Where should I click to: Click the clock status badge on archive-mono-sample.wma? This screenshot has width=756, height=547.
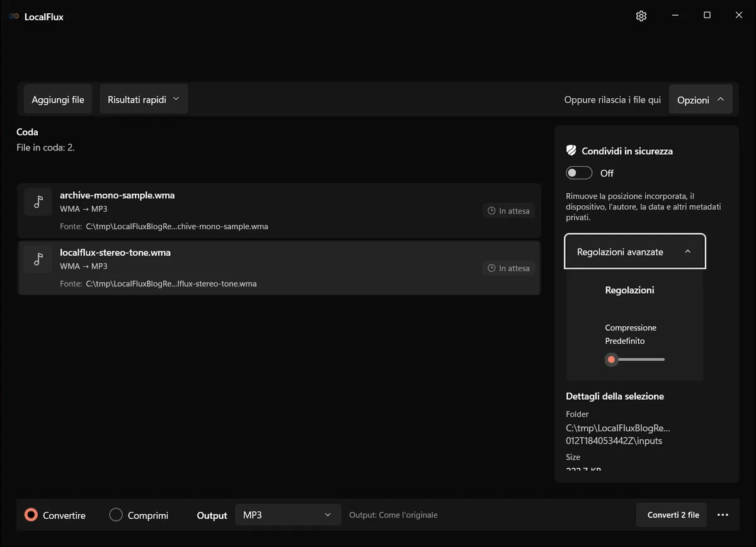pos(509,211)
